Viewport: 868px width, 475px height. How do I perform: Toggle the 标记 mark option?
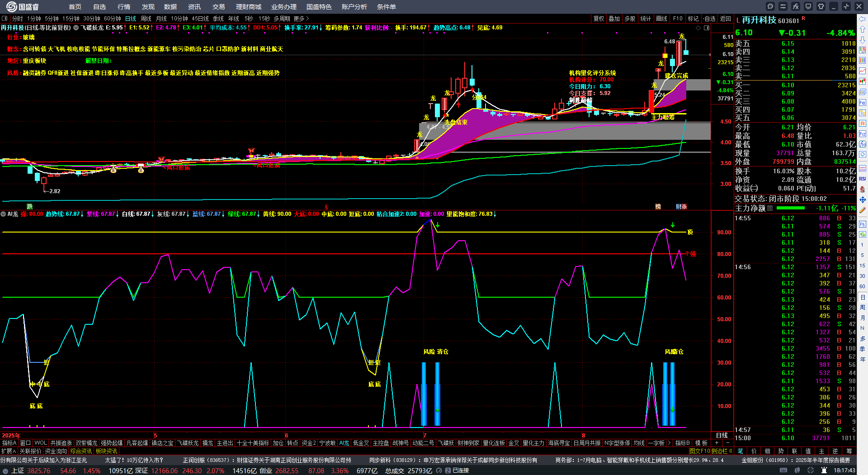[693, 19]
